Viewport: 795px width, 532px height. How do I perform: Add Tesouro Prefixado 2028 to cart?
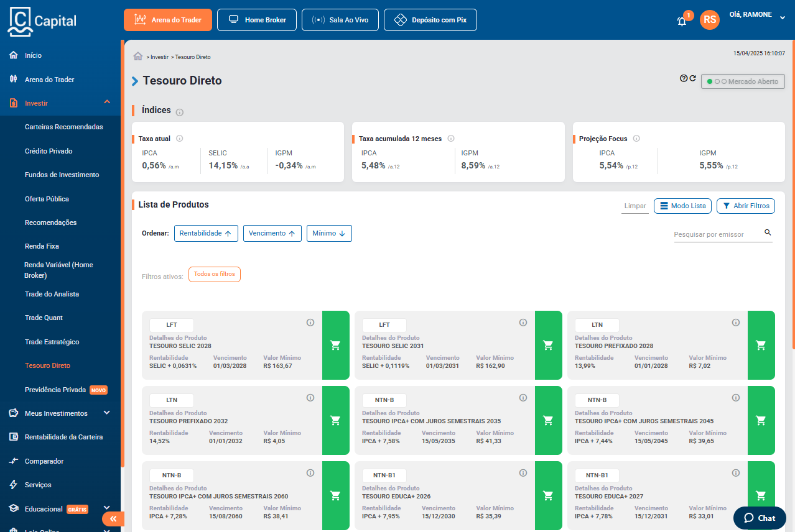pos(761,345)
